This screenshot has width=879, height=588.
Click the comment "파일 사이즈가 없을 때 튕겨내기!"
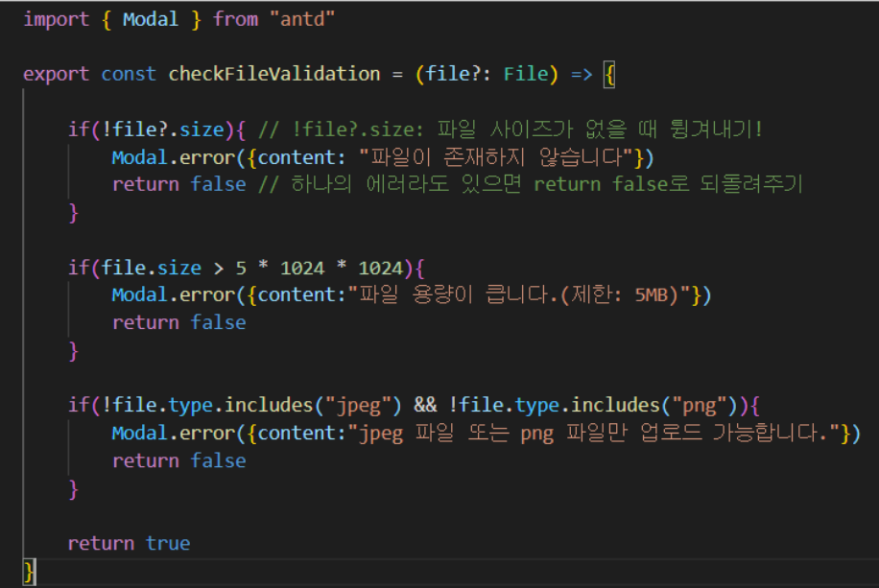click(599, 129)
